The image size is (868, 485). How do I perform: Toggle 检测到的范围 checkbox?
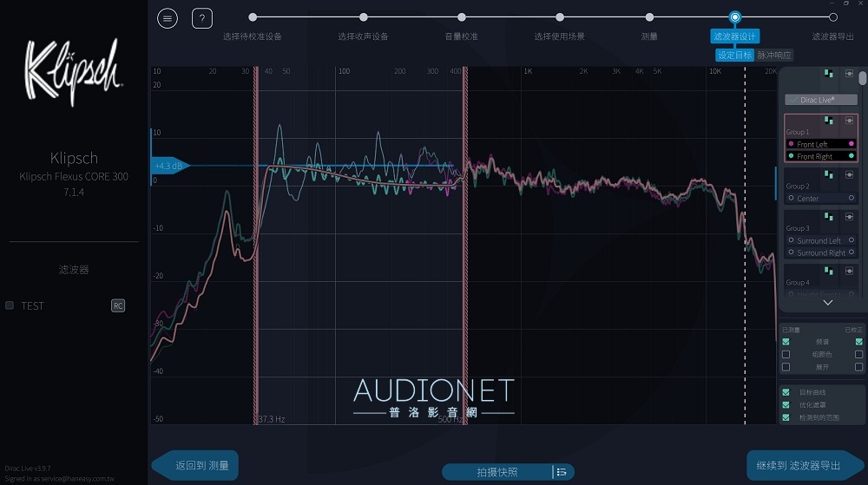point(786,417)
